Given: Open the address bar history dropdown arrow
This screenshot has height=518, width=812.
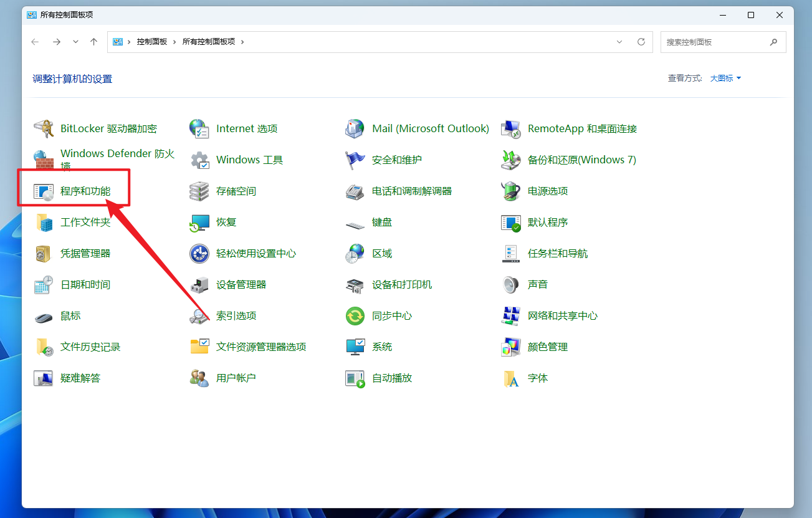Looking at the screenshot, I should click(619, 42).
